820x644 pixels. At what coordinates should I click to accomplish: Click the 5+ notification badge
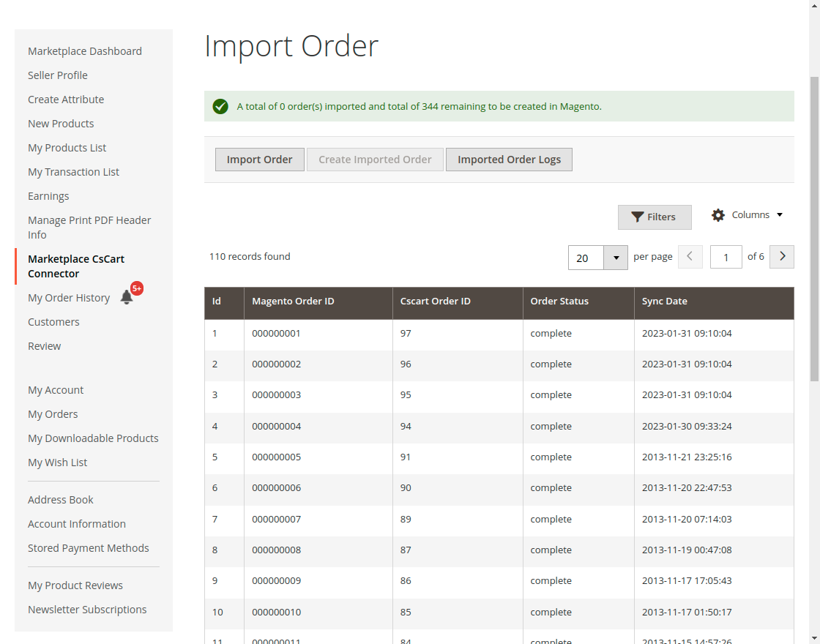point(137,288)
